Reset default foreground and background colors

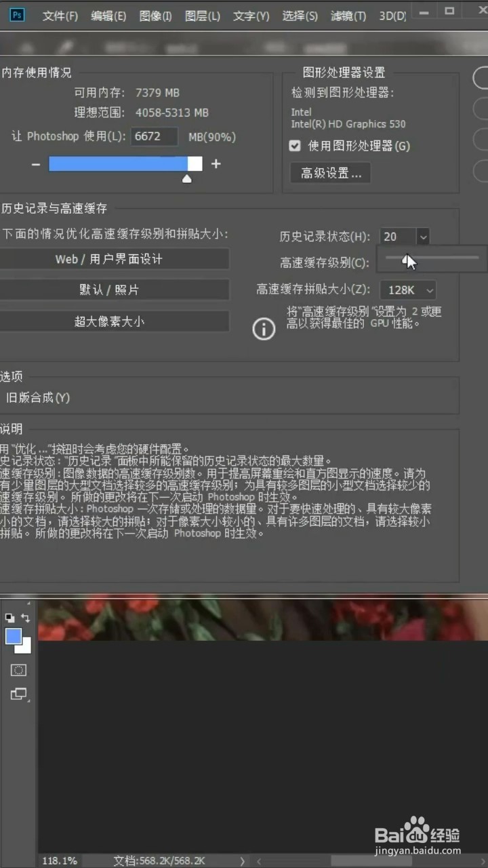[x=9, y=618]
